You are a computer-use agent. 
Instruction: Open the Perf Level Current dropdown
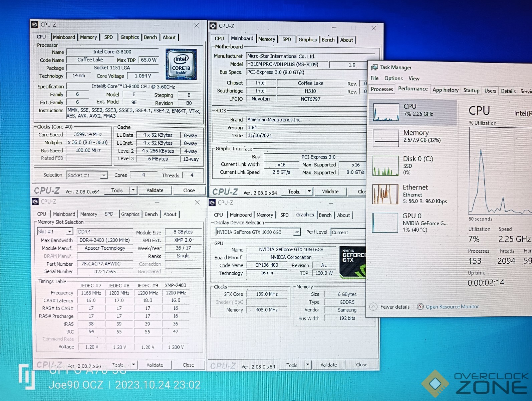click(348, 232)
